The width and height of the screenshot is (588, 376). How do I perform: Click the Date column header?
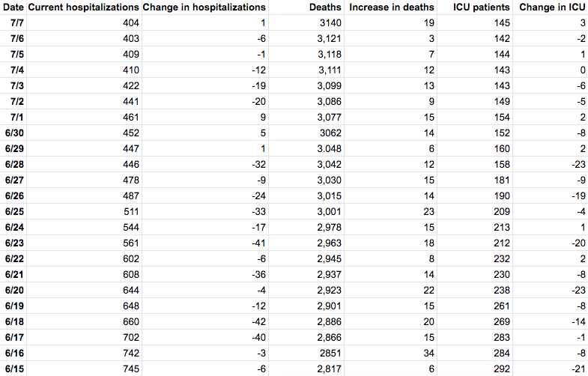(13, 7)
